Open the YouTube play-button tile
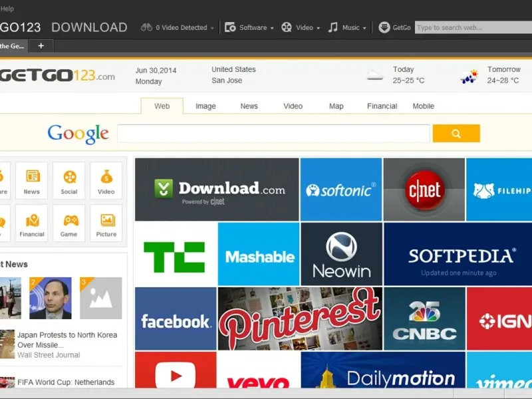Viewport: 532px width, 399px height. pyautogui.click(x=176, y=370)
